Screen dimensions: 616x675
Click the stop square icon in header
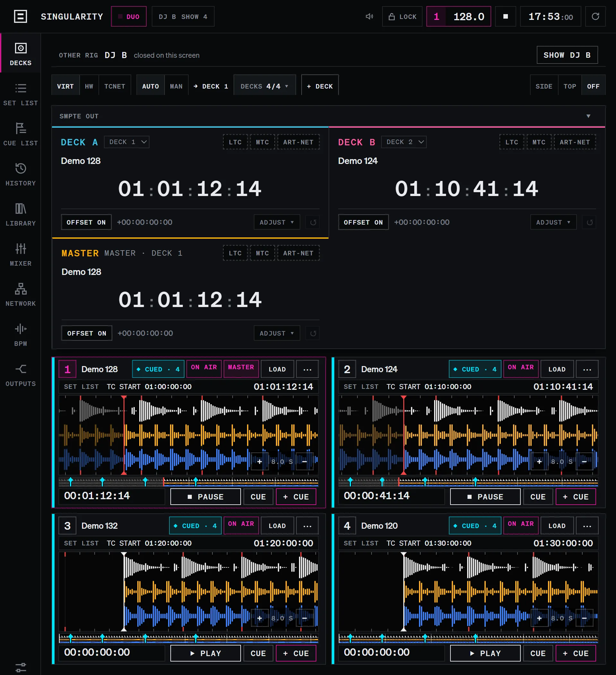pos(506,16)
